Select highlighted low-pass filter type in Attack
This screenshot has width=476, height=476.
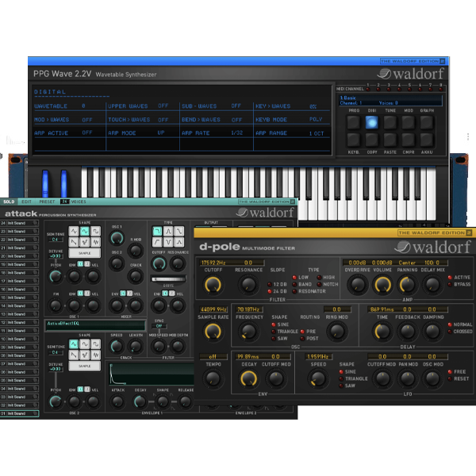click(157, 232)
